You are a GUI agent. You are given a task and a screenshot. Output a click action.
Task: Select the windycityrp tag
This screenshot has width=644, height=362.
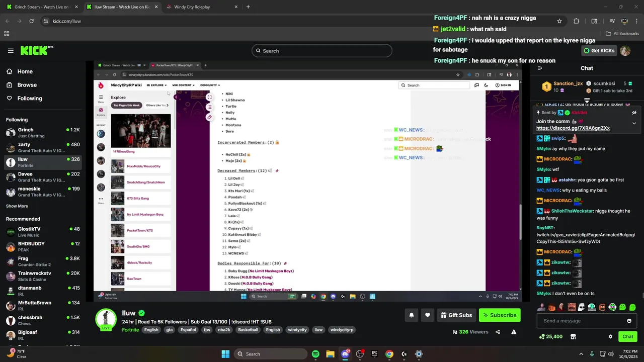point(342,330)
